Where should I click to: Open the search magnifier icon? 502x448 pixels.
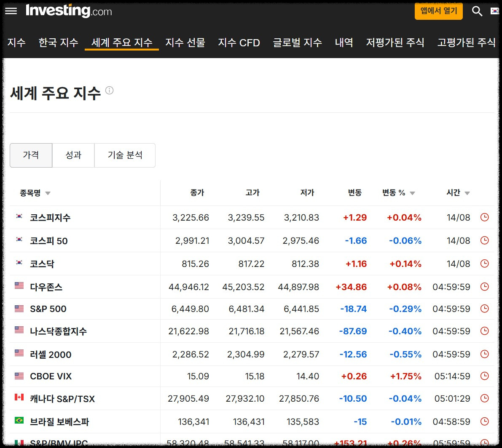tap(477, 11)
